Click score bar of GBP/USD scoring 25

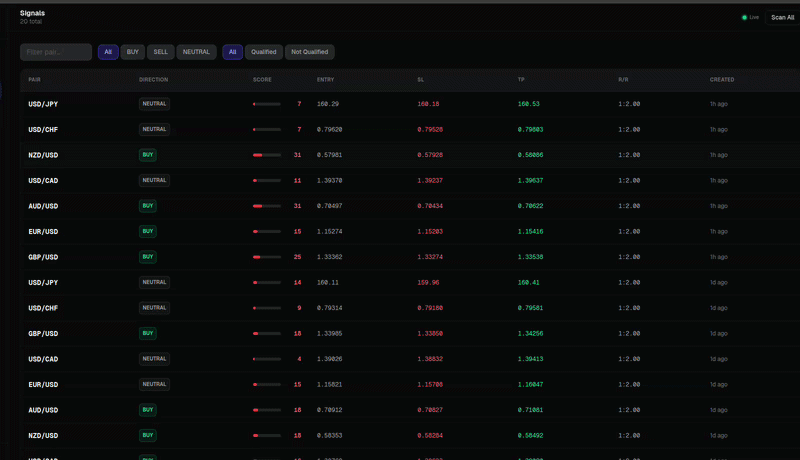click(267, 257)
